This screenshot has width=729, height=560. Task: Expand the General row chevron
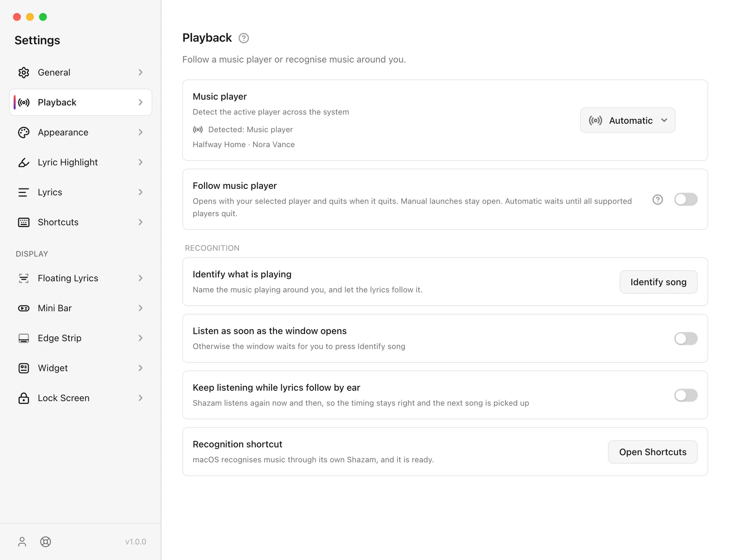pyautogui.click(x=141, y=72)
